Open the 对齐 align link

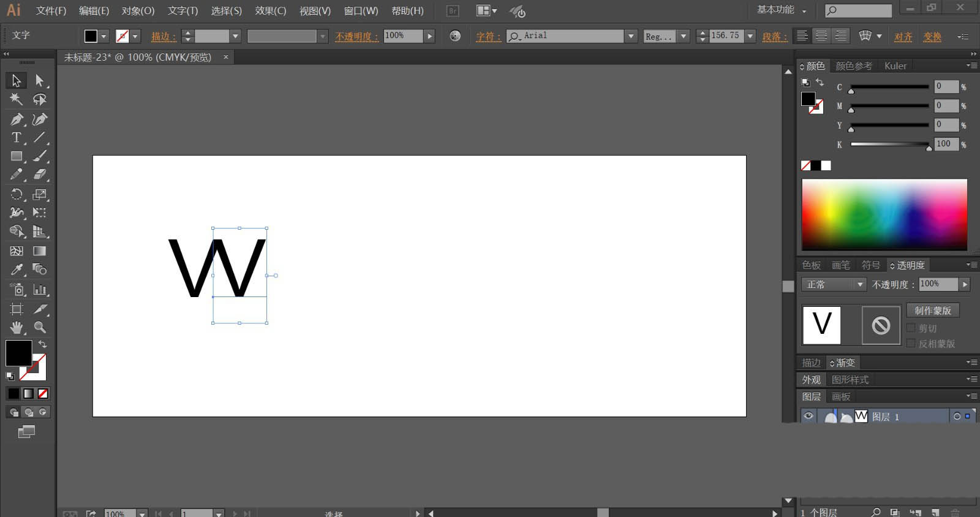903,36
